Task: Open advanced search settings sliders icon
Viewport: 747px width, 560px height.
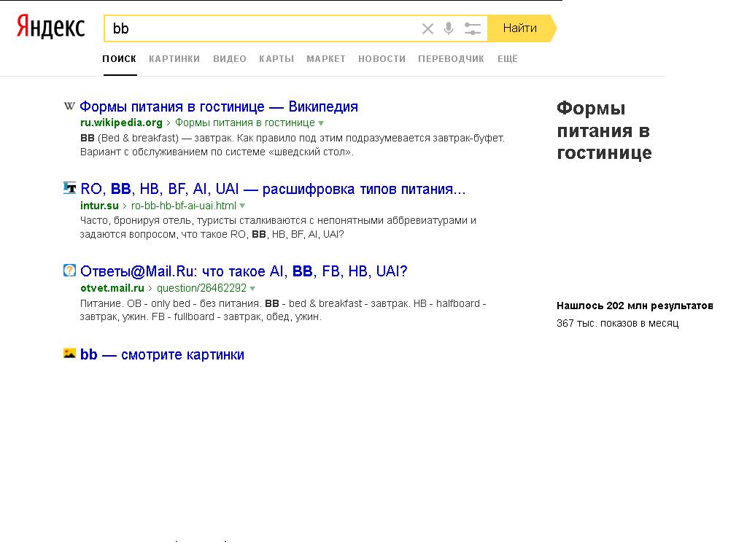Action: [x=473, y=28]
